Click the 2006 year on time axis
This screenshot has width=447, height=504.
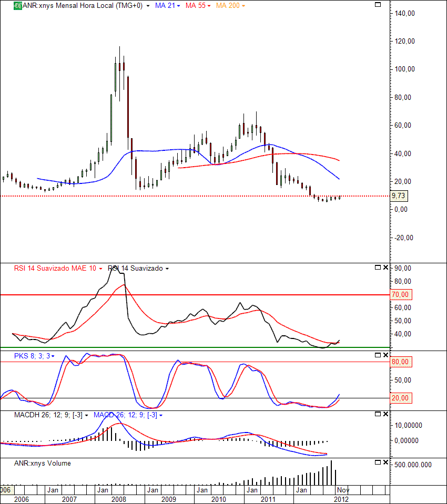[x=21, y=499]
